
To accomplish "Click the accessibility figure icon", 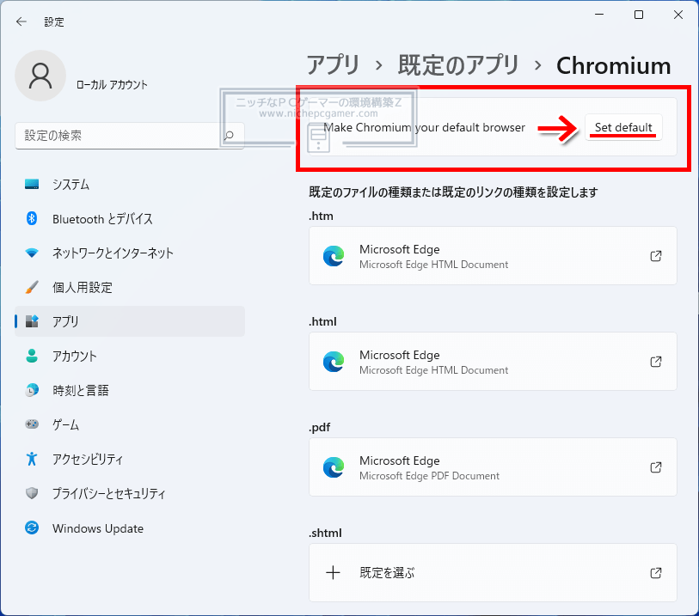I will coord(32,458).
